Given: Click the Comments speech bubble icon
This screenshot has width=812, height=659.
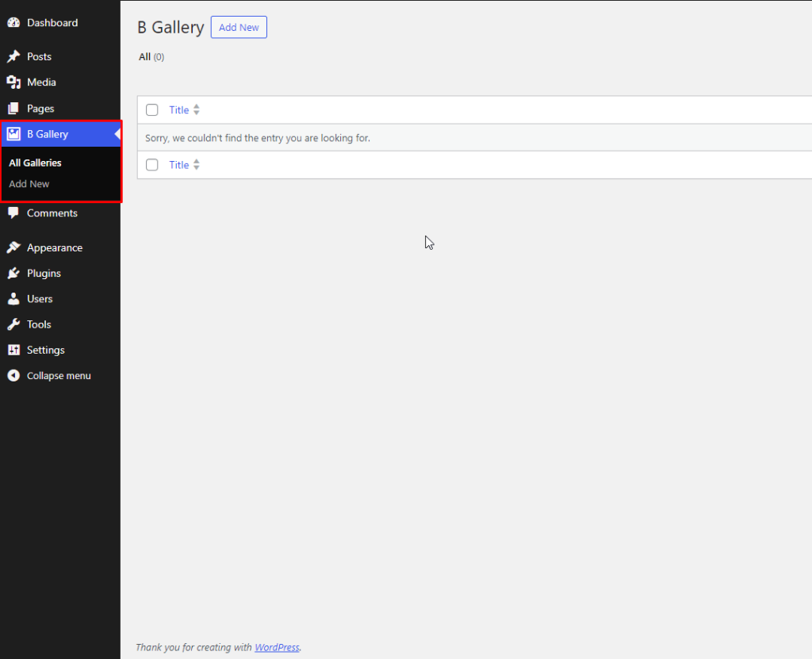Looking at the screenshot, I should coord(13,213).
